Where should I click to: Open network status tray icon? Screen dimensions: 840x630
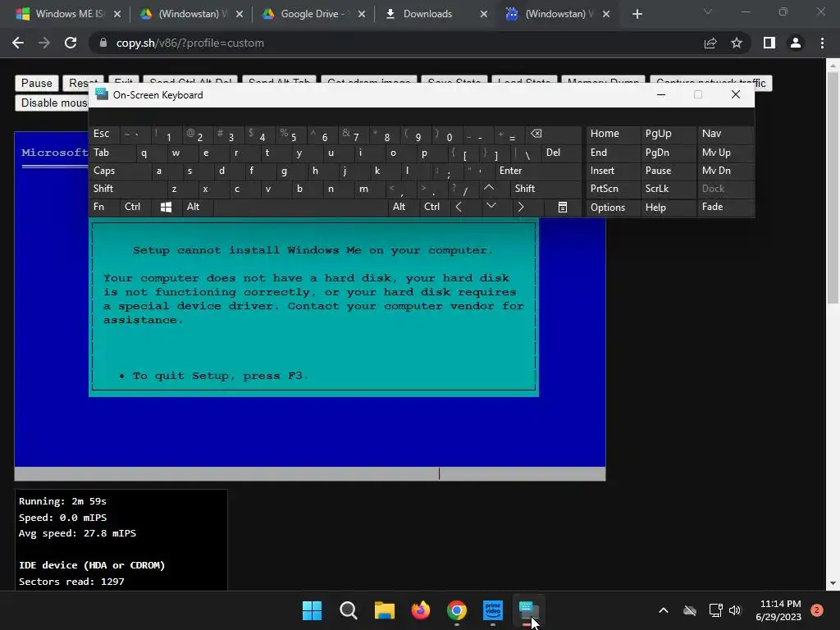(x=715, y=610)
